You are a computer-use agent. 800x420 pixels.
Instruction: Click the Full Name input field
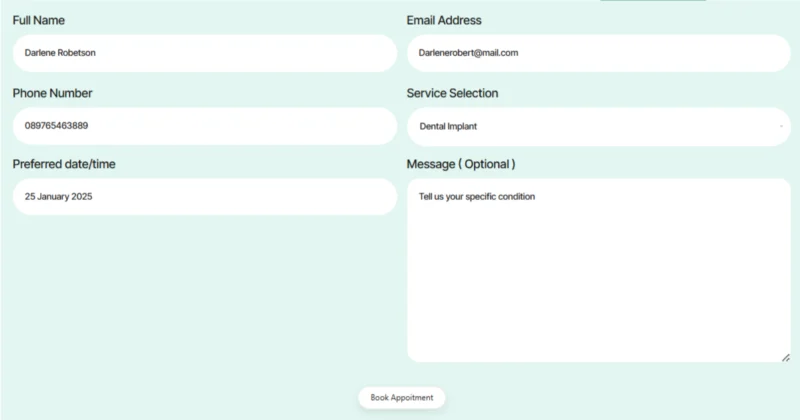pyautogui.click(x=205, y=53)
